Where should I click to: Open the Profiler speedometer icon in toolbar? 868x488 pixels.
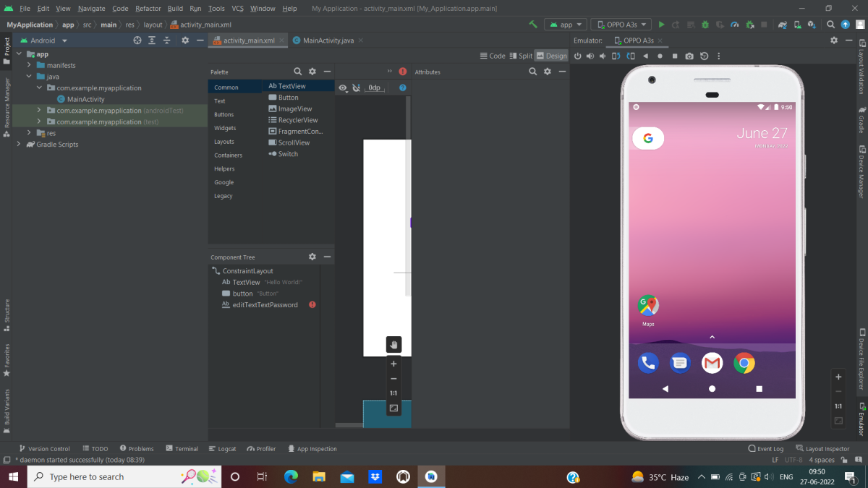tap(735, 25)
